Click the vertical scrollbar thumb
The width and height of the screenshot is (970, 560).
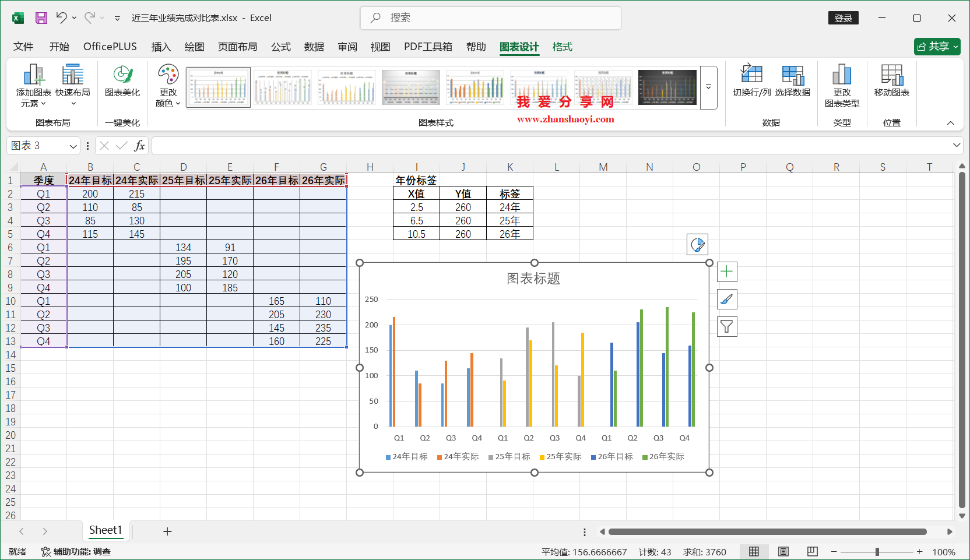pos(962,340)
